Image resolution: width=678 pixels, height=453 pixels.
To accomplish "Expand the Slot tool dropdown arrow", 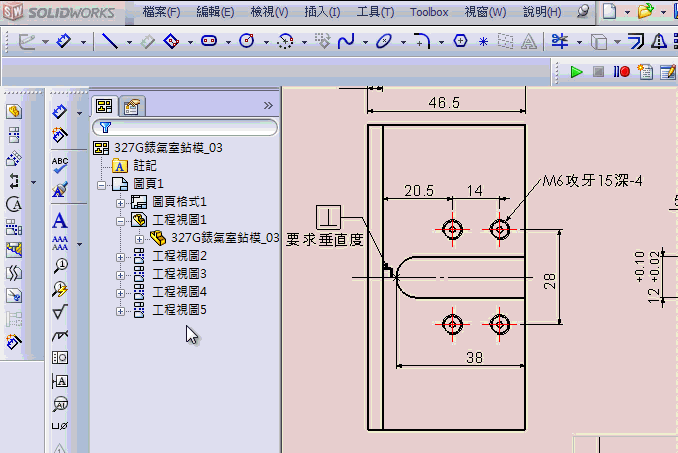I will click(x=228, y=42).
